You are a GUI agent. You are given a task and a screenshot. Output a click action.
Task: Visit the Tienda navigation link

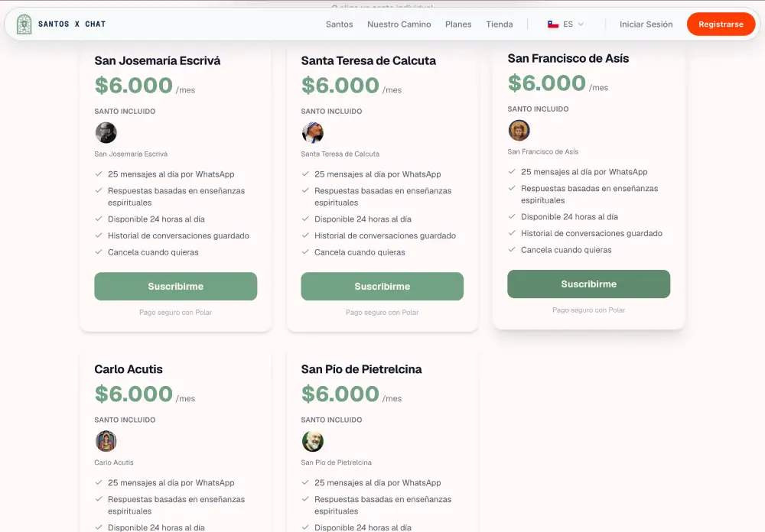(x=499, y=24)
